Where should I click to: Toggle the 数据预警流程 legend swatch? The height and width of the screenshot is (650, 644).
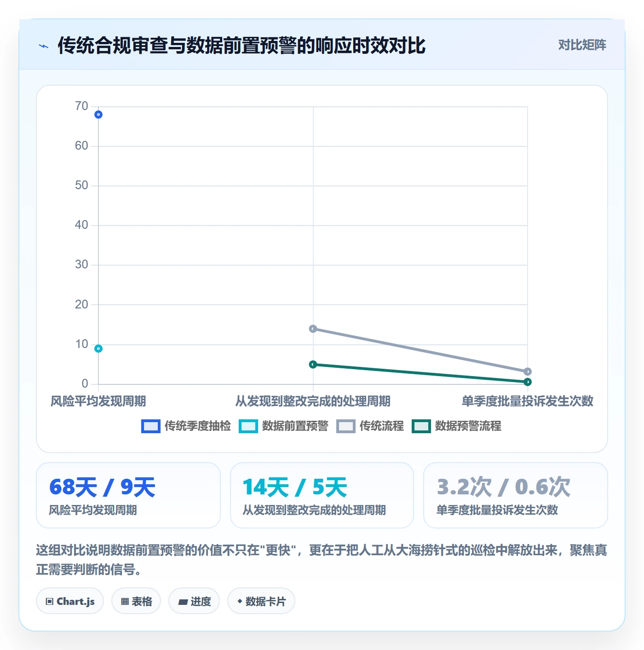[x=421, y=426]
